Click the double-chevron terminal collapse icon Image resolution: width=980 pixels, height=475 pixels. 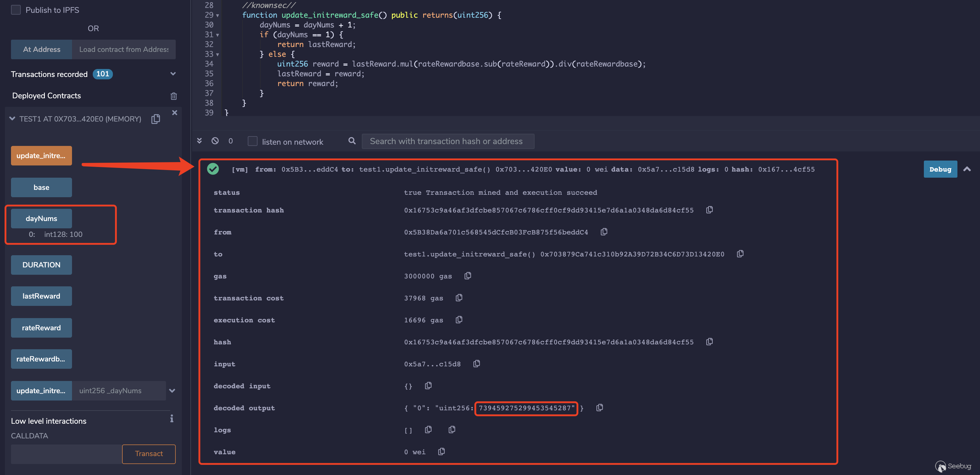(x=199, y=141)
